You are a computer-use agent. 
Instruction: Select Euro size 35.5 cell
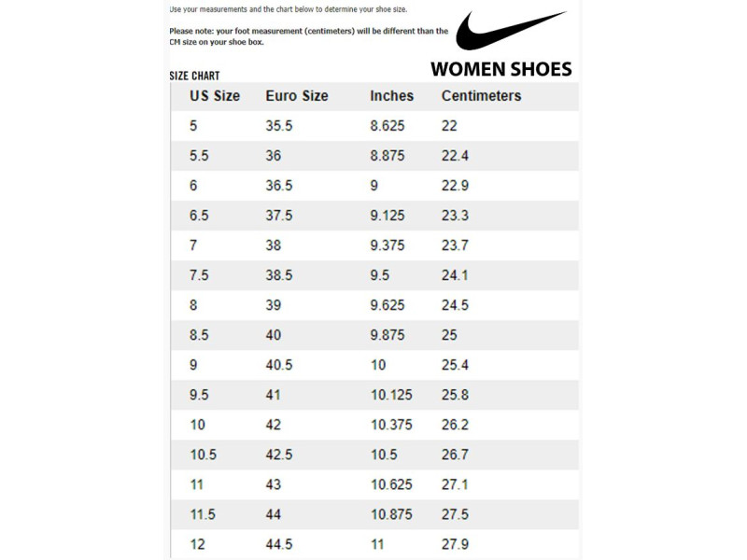click(279, 126)
